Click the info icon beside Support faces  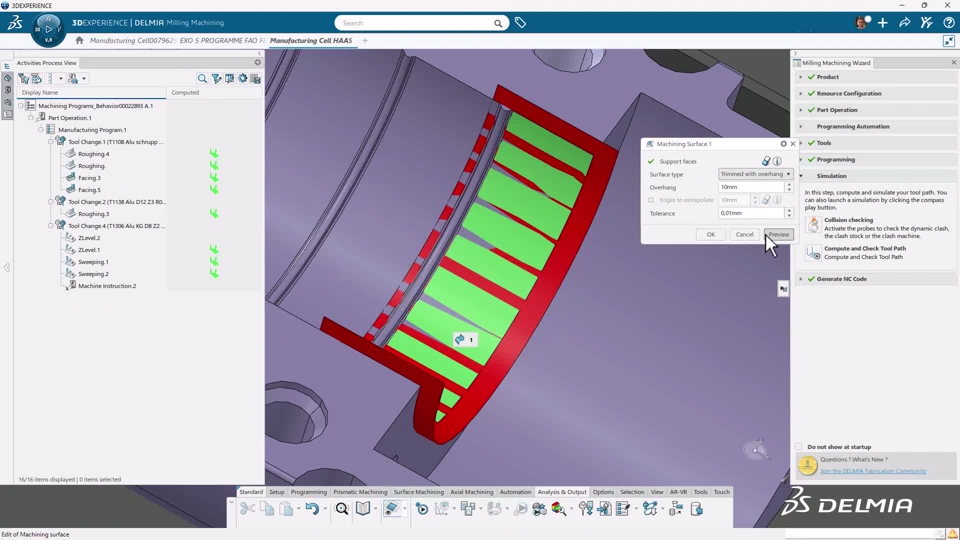tap(777, 161)
